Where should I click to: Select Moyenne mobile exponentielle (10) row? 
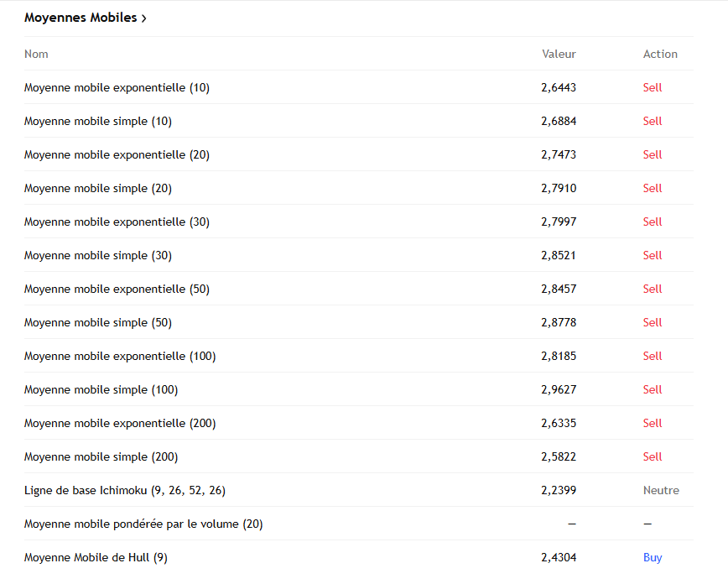pos(117,87)
